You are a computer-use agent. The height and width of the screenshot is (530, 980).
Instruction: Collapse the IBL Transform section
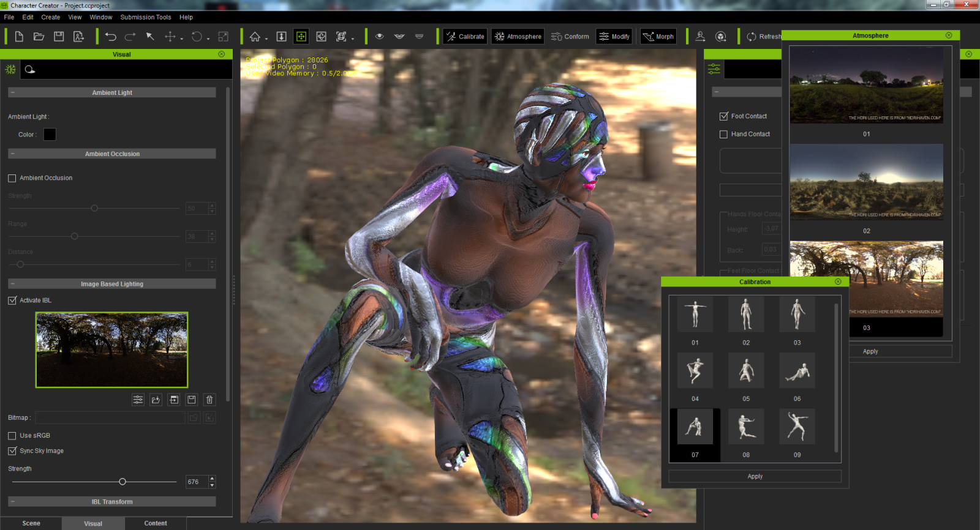pos(12,502)
